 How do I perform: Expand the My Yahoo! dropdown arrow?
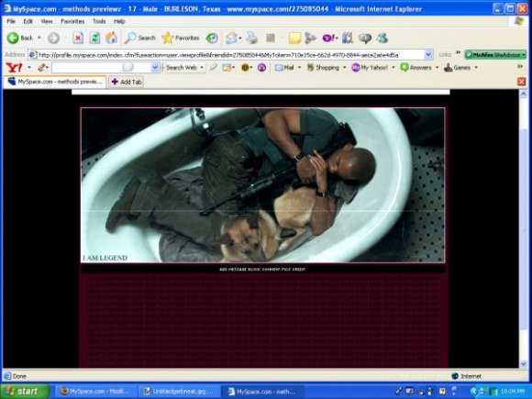393,68
